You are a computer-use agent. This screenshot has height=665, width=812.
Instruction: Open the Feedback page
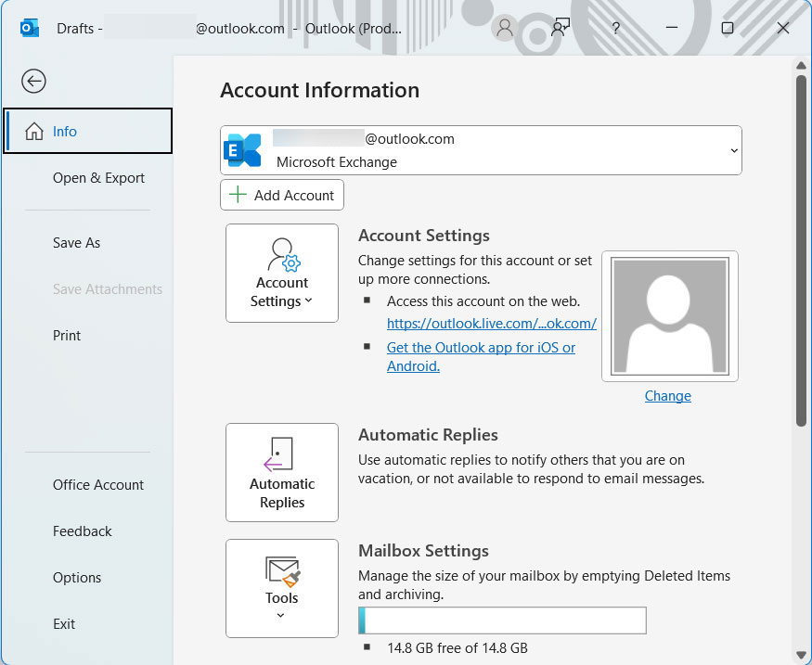[x=83, y=531]
